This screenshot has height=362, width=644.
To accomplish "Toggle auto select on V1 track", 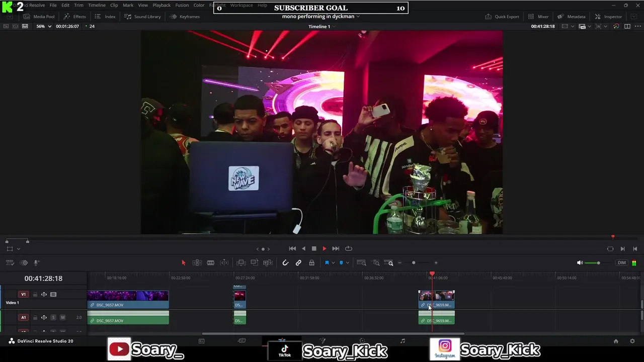I will click(44, 295).
